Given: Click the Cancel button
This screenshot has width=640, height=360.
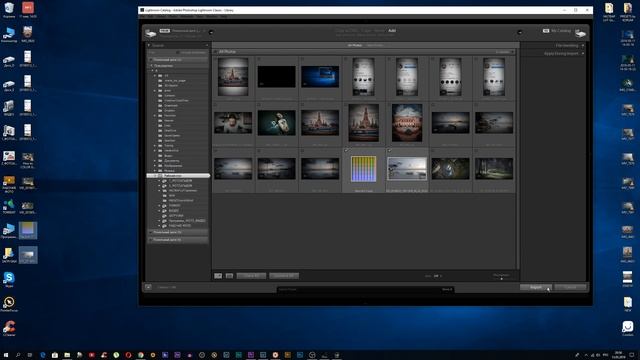Looking at the screenshot, I should click(x=570, y=287).
